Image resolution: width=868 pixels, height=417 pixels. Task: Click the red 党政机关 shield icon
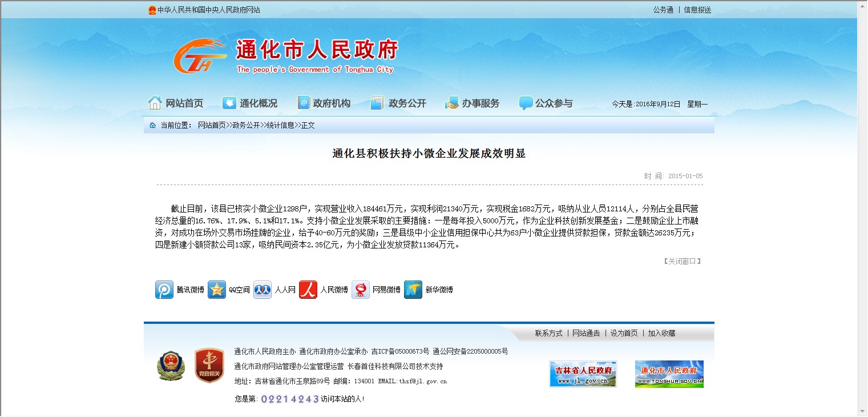(x=209, y=366)
